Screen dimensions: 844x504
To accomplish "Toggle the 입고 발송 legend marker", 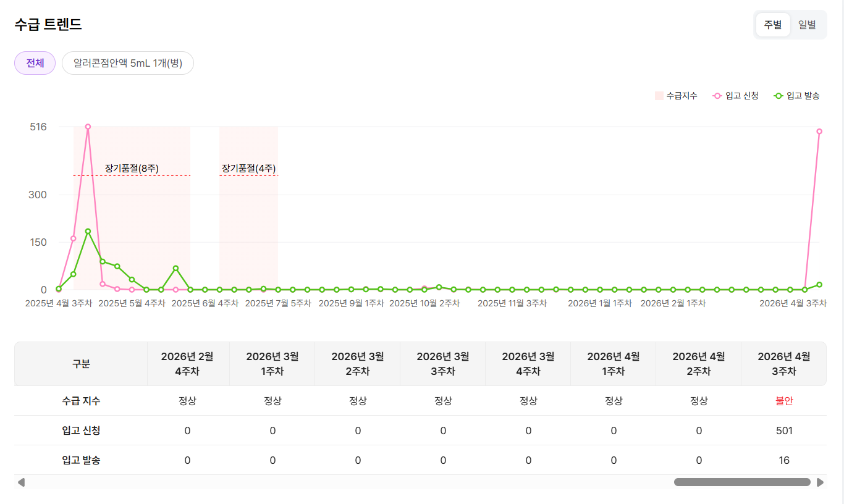I will point(779,96).
